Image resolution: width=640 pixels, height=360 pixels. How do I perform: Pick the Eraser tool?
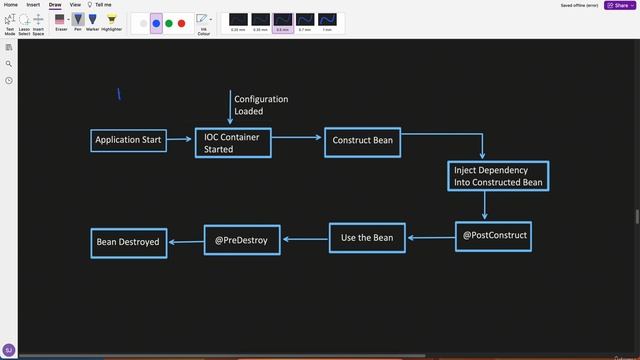point(60,22)
